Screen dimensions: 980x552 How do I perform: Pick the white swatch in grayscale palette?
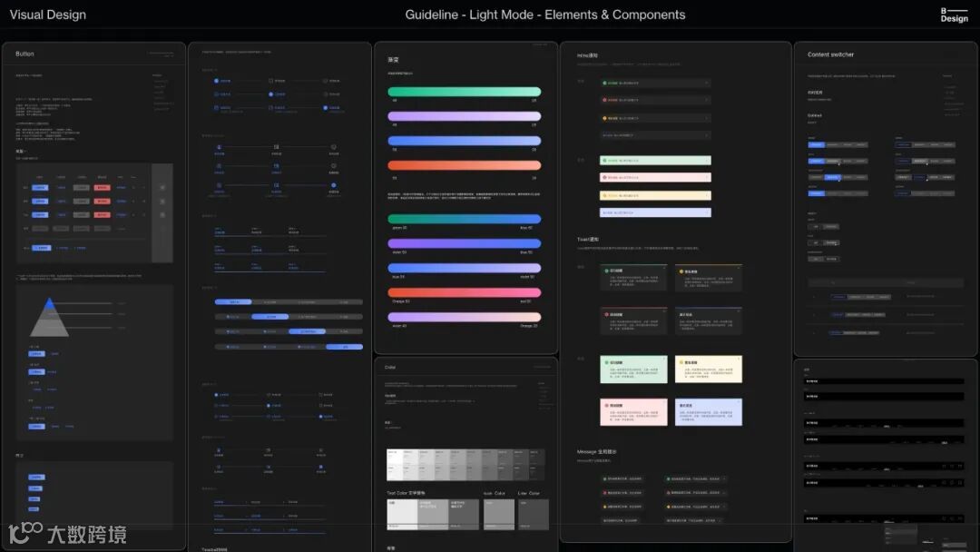click(x=395, y=464)
